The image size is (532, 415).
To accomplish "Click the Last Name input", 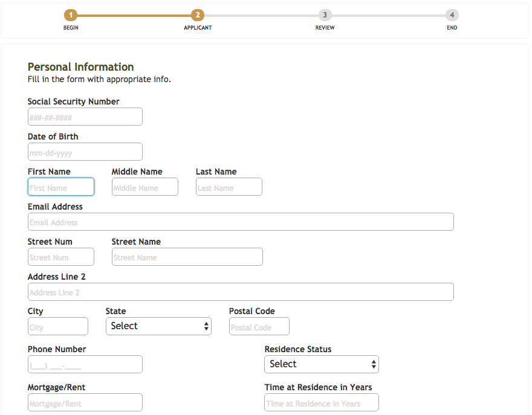I will (x=229, y=187).
